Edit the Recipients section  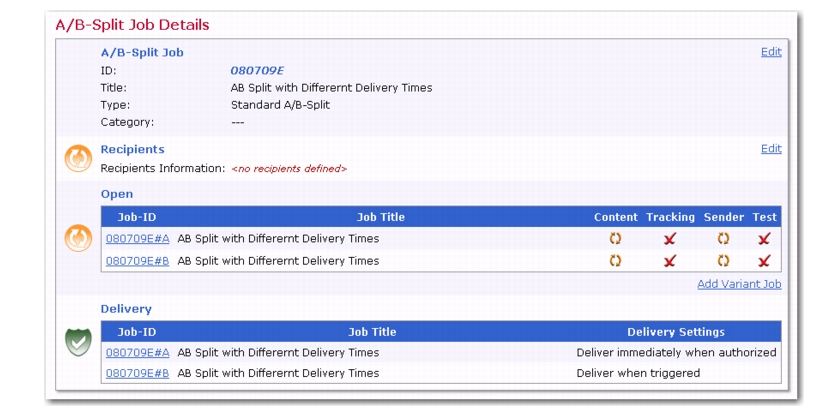click(771, 149)
